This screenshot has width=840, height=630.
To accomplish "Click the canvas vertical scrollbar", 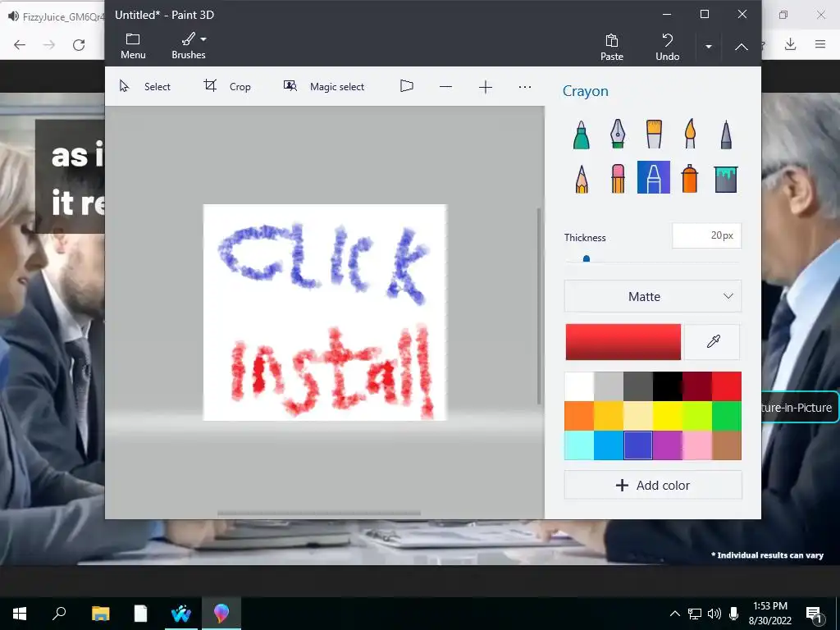I will click(539, 306).
